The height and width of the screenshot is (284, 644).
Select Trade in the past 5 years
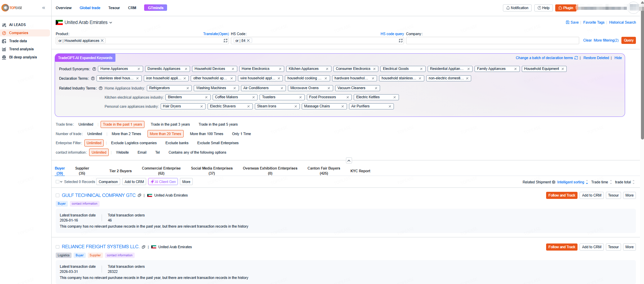click(x=218, y=125)
